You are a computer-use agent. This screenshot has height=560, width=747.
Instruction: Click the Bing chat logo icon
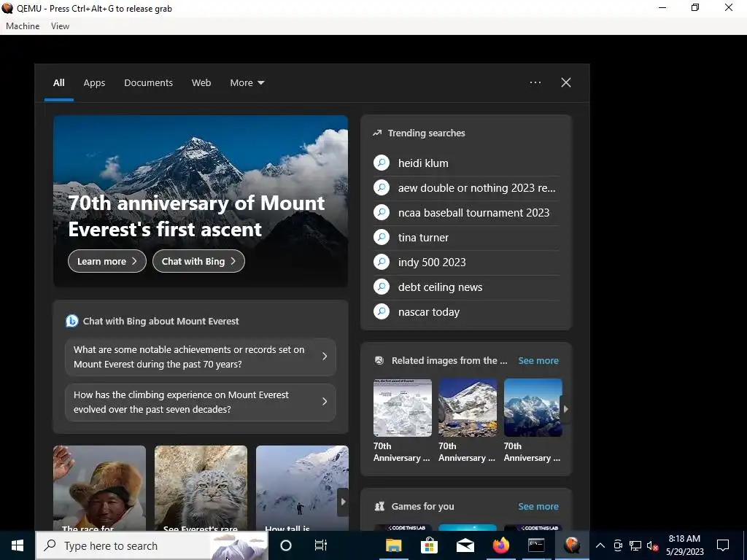(72, 321)
